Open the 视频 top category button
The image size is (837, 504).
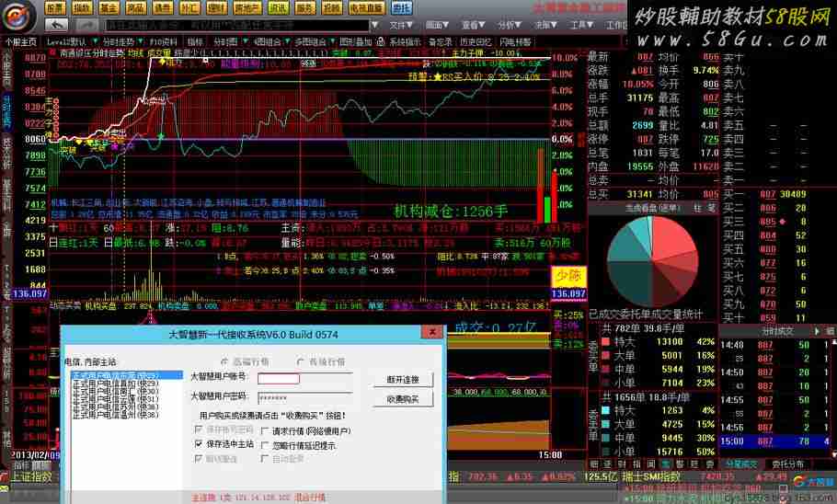(x=332, y=7)
